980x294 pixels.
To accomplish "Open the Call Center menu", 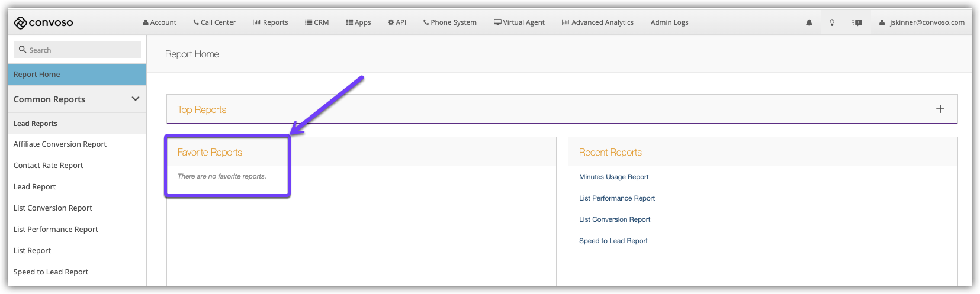I will (214, 22).
